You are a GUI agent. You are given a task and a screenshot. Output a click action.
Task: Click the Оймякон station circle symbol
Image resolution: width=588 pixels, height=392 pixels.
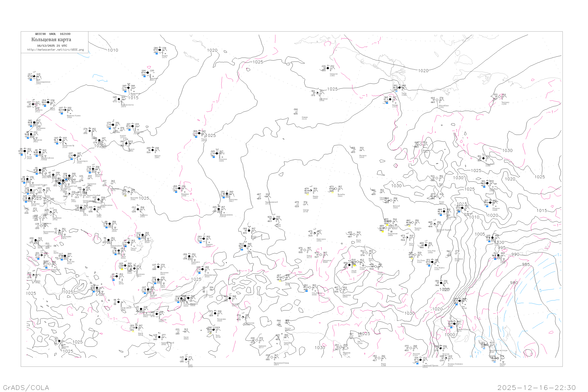pyautogui.click(x=490, y=203)
